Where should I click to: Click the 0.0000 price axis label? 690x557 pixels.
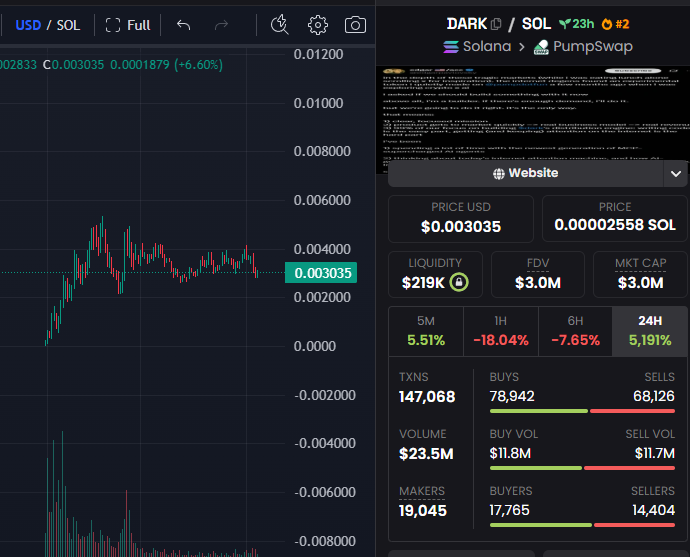(315, 346)
